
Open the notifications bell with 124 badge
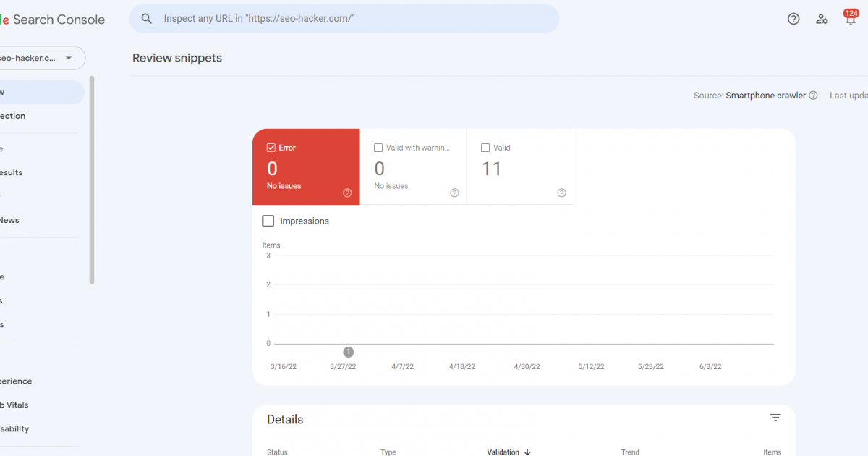coord(850,19)
